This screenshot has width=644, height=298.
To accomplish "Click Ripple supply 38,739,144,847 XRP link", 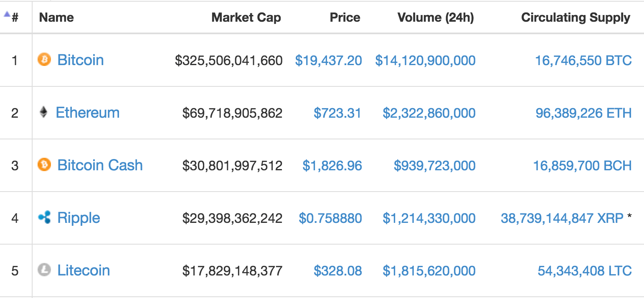I will coord(562,218).
